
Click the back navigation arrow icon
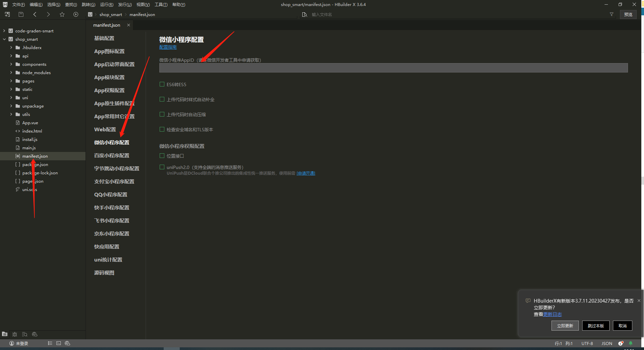pos(35,14)
